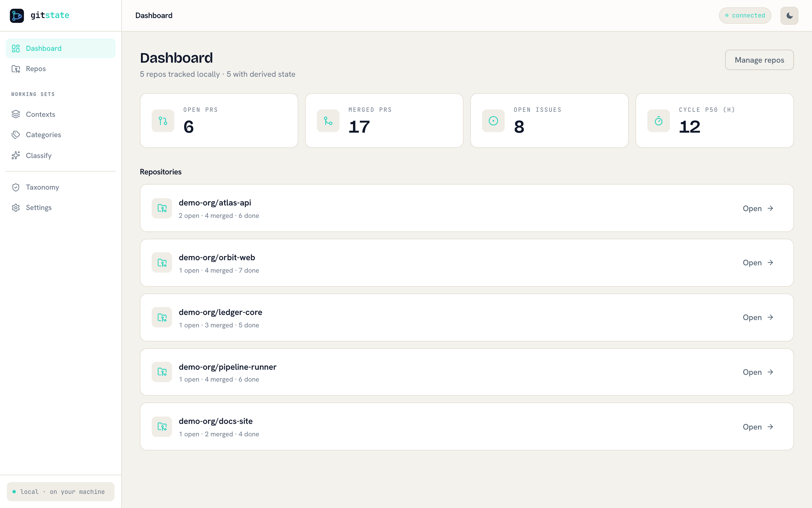Screen dimensions: 812x508
Task: Click the arrow icon in docs-site row
Action: 770,427
